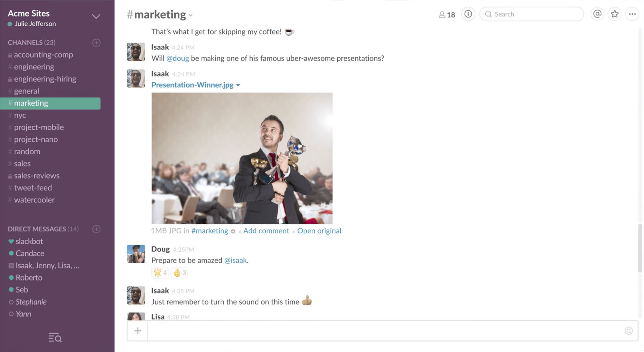Add a new channel with the plus icon

[96, 42]
